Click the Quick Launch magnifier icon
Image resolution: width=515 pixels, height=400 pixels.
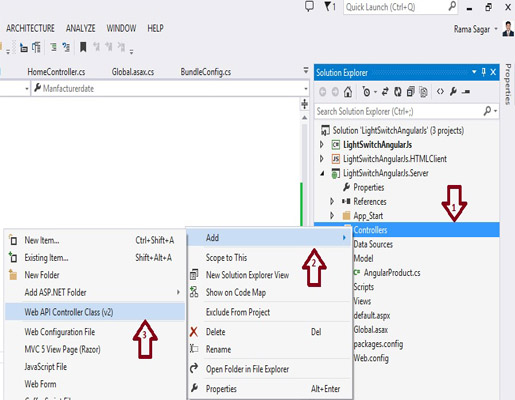tap(452, 6)
